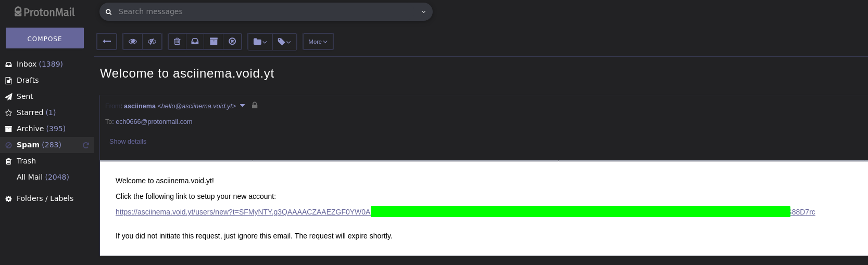Move message to trash via toolbar icon
The width and height of the screenshot is (868, 265).
[177, 42]
